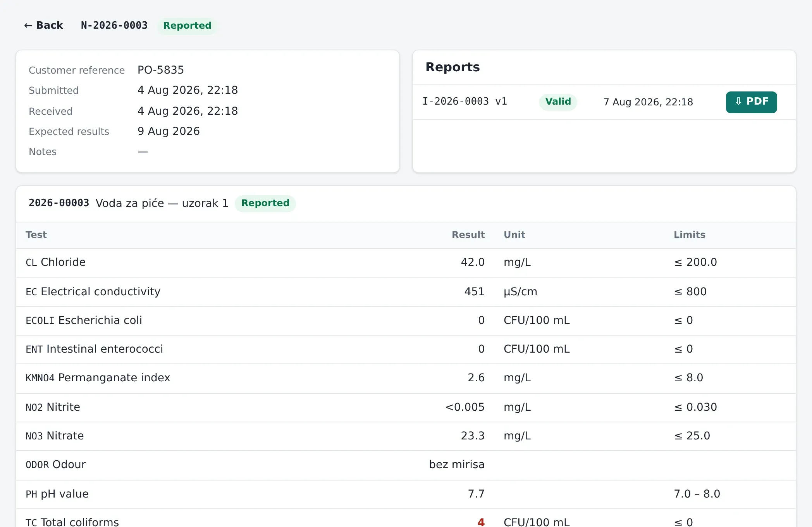The height and width of the screenshot is (527, 812).
Task: Click the pH limits 7.0 – 8.0
Action: pyautogui.click(x=697, y=494)
